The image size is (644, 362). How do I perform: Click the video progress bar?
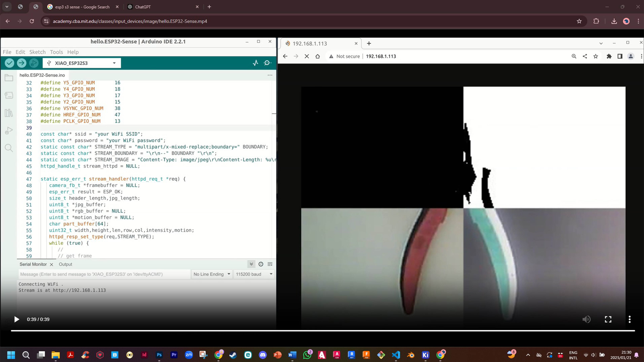click(323, 331)
